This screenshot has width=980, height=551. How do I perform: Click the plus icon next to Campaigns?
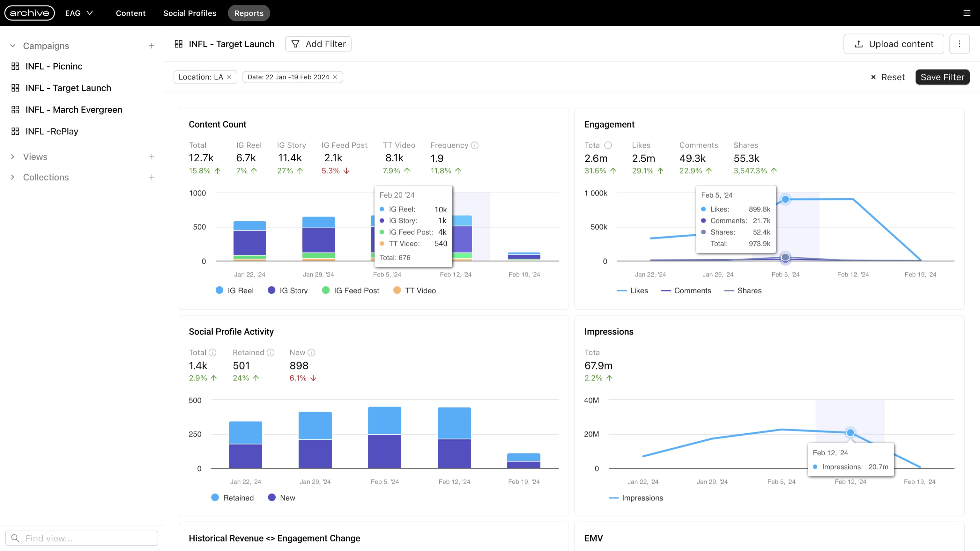(152, 46)
